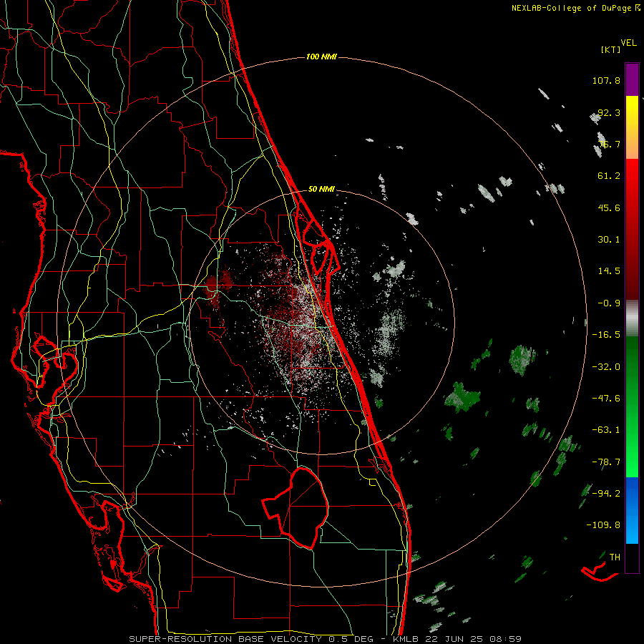Click the [KT] units label
Viewport: 644px width, 644px height.
(x=611, y=49)
